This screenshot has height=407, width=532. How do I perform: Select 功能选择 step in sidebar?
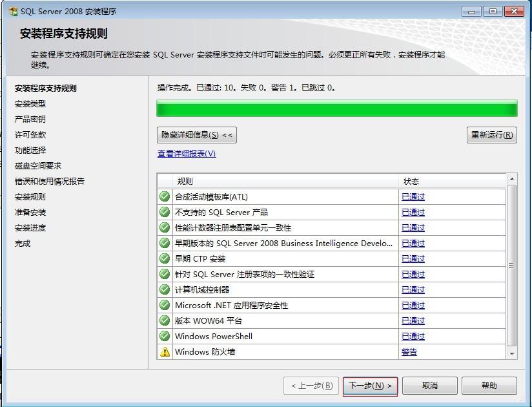[x=30, y=151]
